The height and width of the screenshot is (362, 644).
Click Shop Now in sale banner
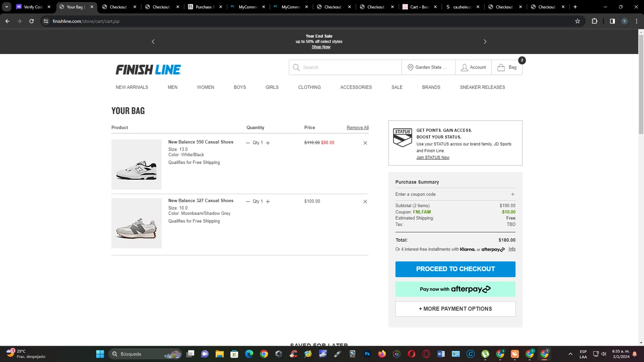tap(321, 47)
